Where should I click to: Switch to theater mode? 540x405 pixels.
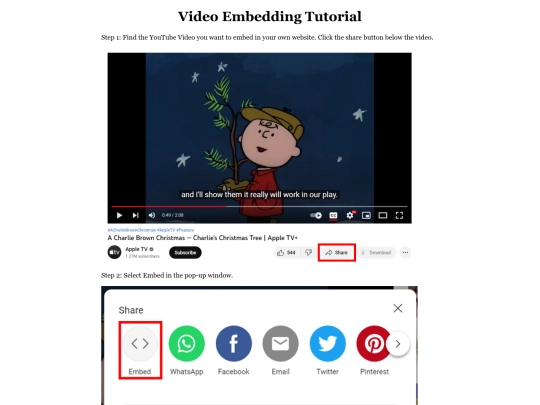[383, 215]
